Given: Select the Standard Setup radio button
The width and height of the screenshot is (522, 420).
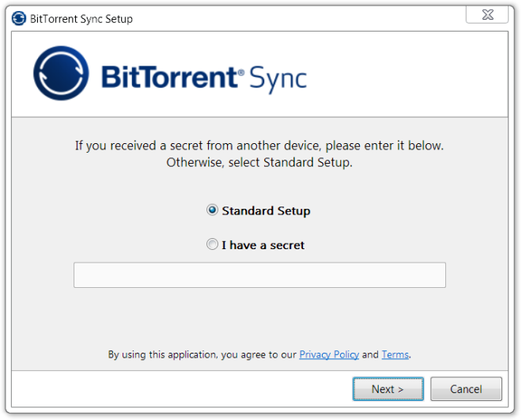Looking at the screenshot, I should pyautogui.click(x=212, y=210).
